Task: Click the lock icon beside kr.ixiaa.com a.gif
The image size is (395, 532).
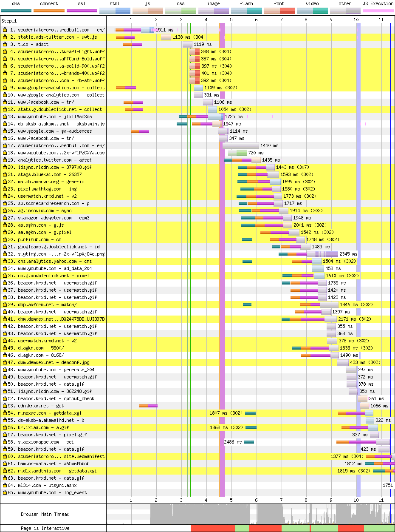Action: 5,427
